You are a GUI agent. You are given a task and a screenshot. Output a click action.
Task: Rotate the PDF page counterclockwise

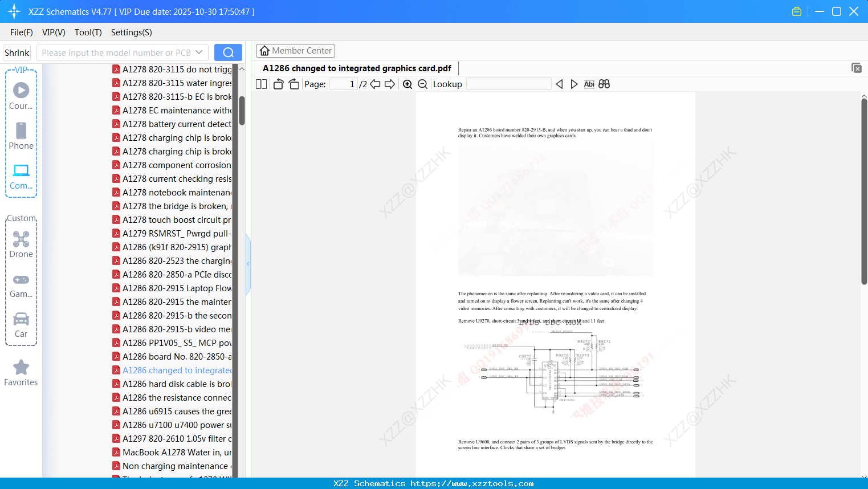click(x=279, y=84)
